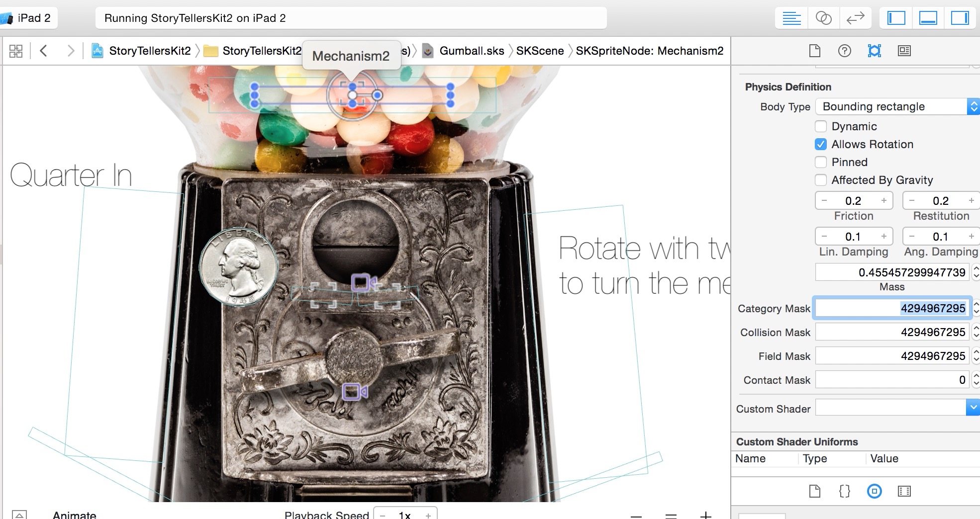Open the version editor
980x519 pixels.
(x=855, y=18)
